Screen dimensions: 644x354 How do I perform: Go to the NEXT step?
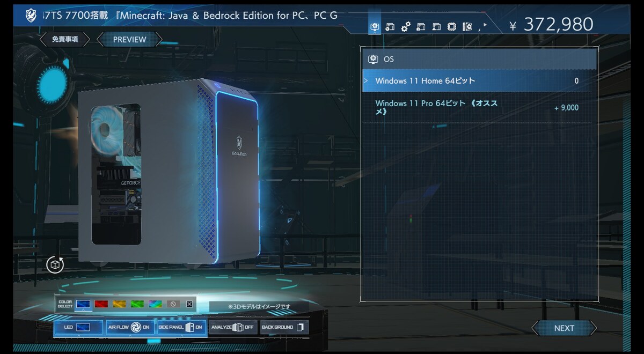tap(564, 328)
